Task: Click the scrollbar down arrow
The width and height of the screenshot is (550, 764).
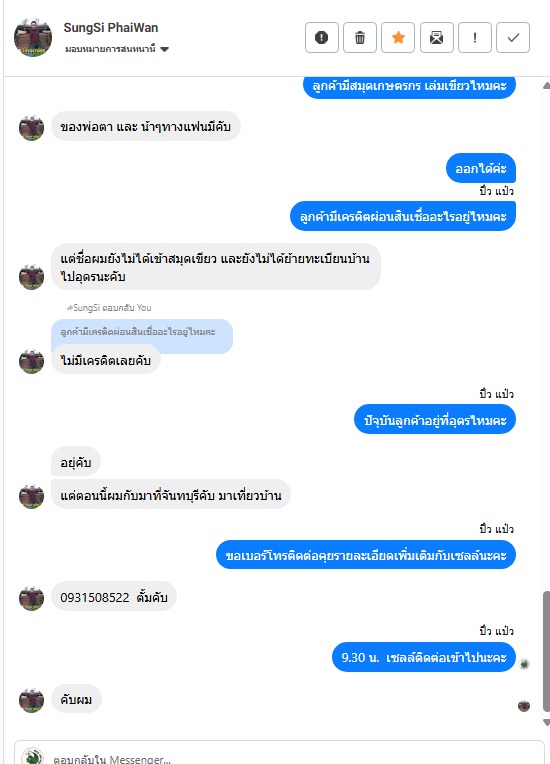Action: [x=546, y=722]
